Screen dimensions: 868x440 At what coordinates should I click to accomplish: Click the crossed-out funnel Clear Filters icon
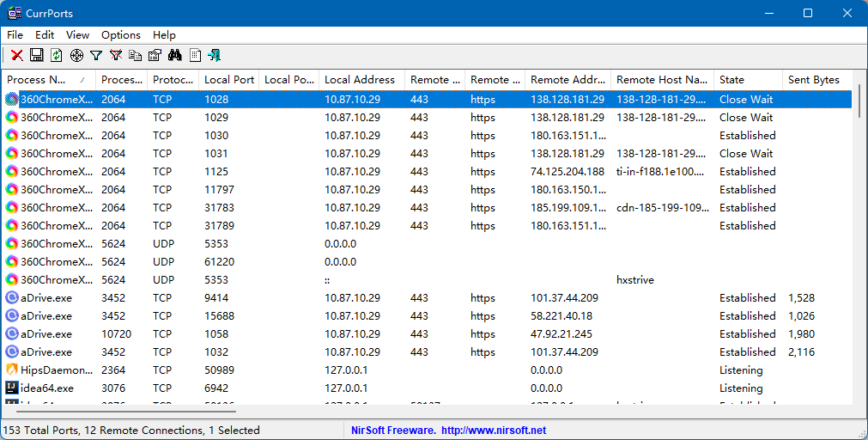[x=116, y=55]
